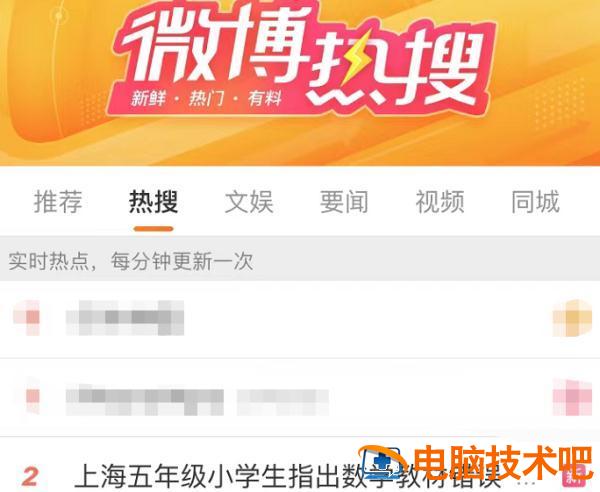Open the first blurred hot search title

pyautogui.click(x=125, y=318)
